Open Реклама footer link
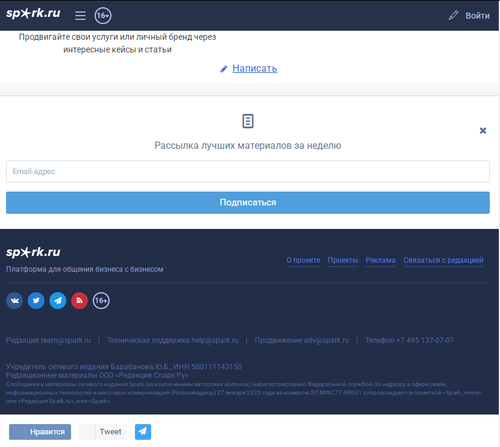Screen dimensions: 500x447 [380, 260]
